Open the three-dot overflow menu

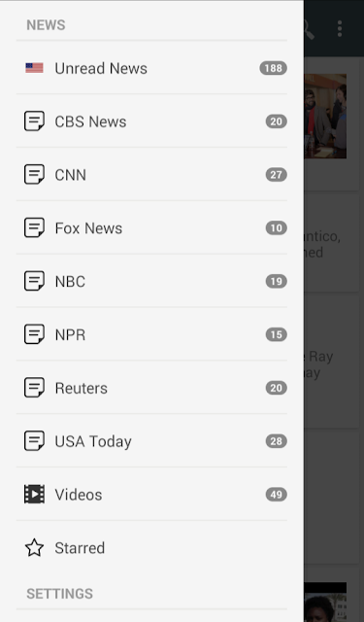pos(340,28)
